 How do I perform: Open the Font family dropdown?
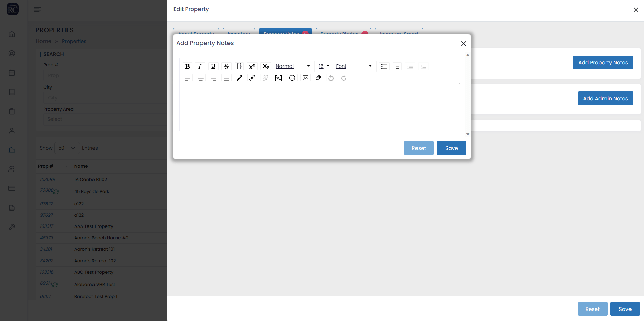pyautogui.click(x=354, y=66)
